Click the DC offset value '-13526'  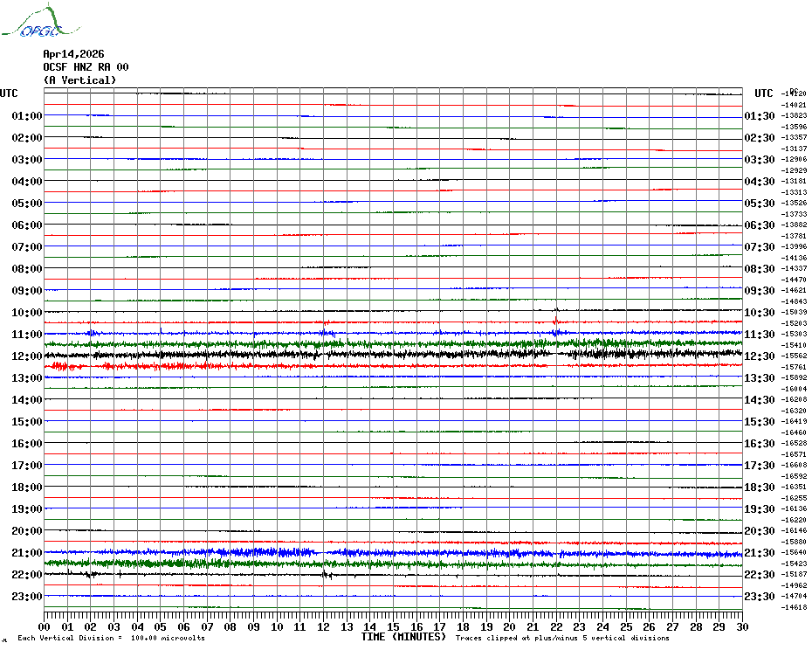tap(794, 203)
